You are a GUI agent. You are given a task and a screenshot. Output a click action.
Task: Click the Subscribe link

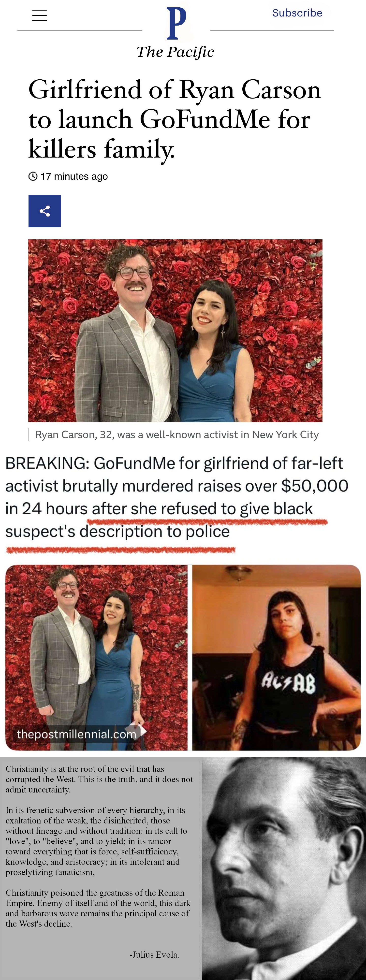[297, 13]
